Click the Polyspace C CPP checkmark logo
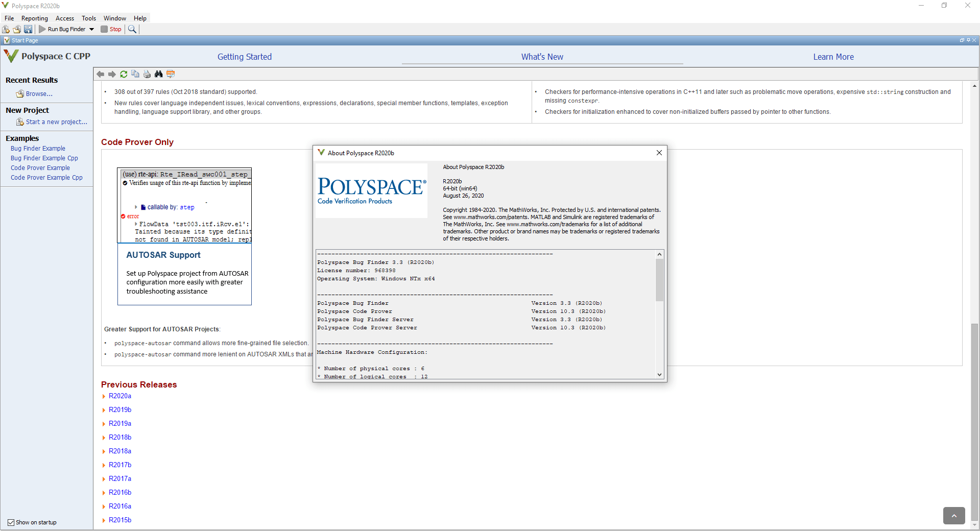The width and height of the screenshot is (980, 531). [x=11, y=56]
